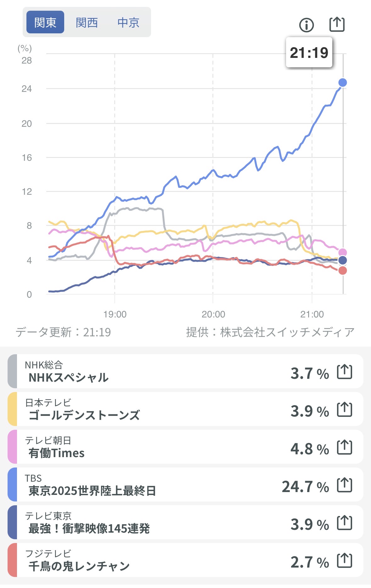371x588 pixels.
Task: Select the 関東 region tab
Action: tap(45, 22)
